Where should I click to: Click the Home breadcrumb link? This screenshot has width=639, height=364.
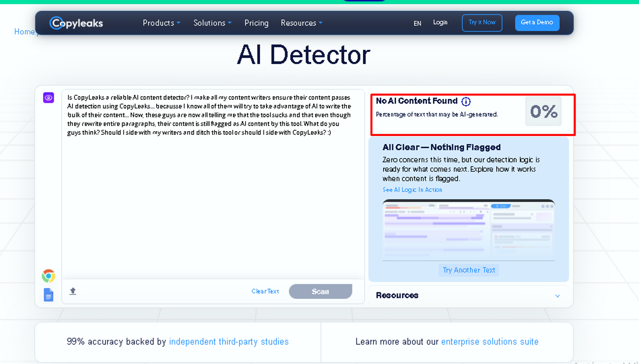[x=24, y=32]
